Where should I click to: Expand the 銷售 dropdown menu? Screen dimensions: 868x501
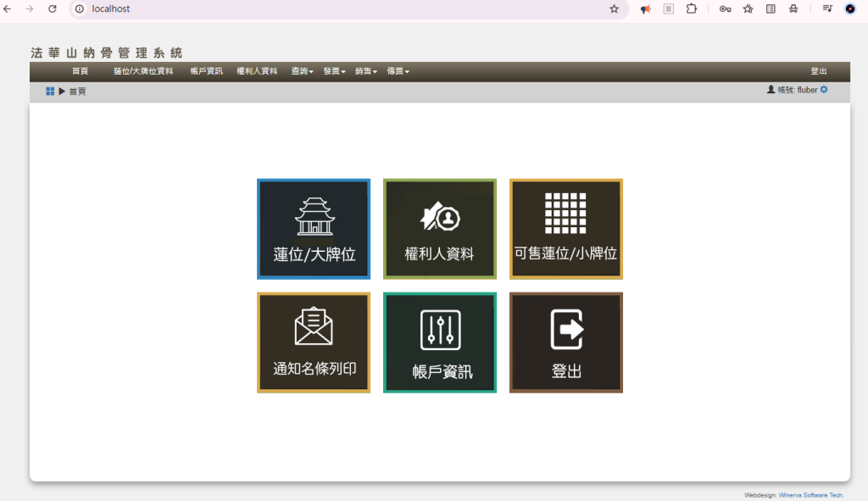[x=366, y=71]
